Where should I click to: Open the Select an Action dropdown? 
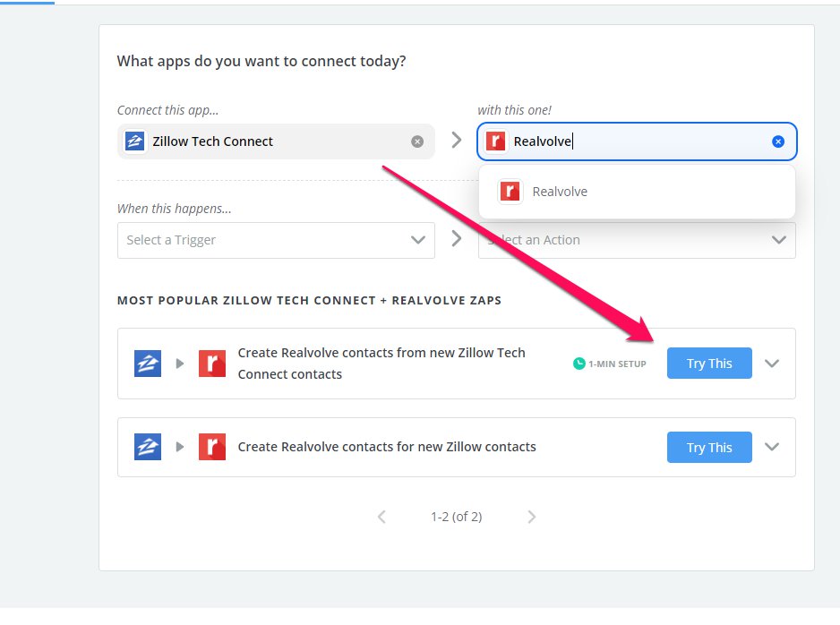click(x=637, y=240)
